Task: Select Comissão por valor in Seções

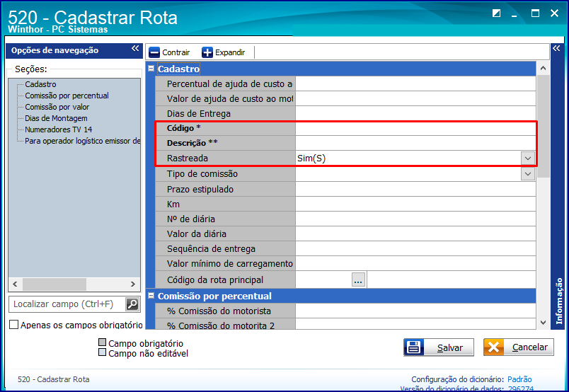Action: [x=57, y=107]
